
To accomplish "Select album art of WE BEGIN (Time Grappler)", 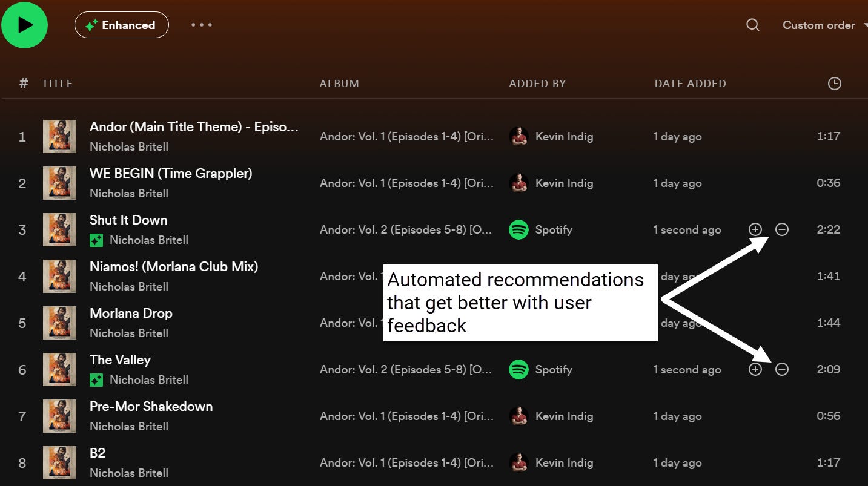I will click(59, 183).
